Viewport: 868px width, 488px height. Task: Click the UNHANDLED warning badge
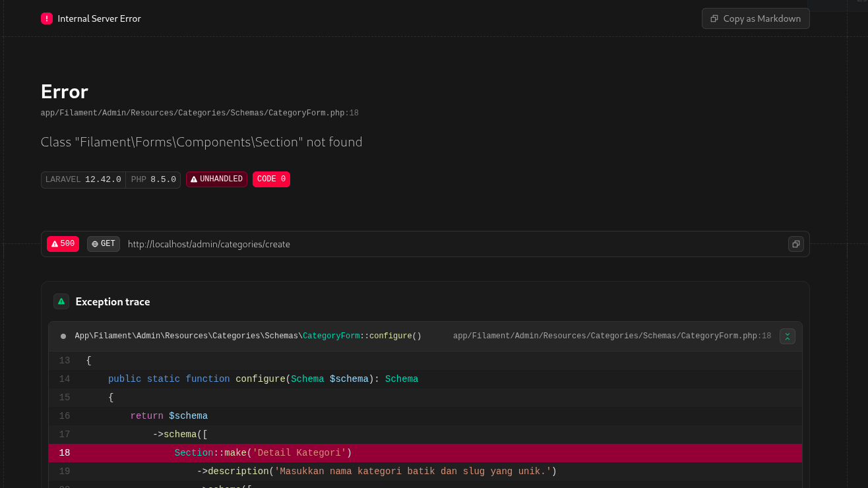(216, 179)
